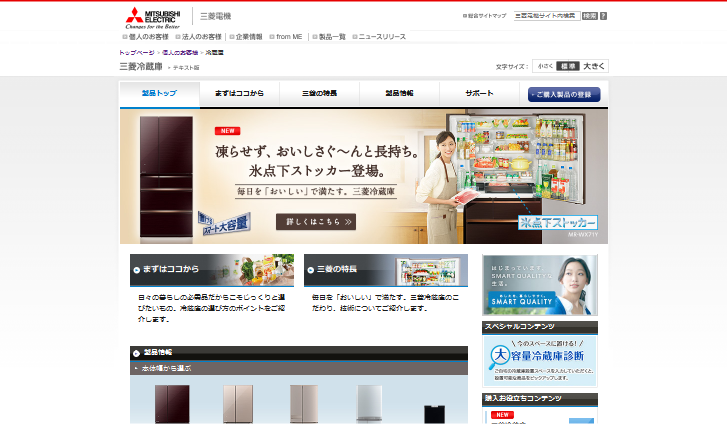Open the 企業情報 menu item
The image size is (727, 424).
pyautogui.click(x=246, y=37)
